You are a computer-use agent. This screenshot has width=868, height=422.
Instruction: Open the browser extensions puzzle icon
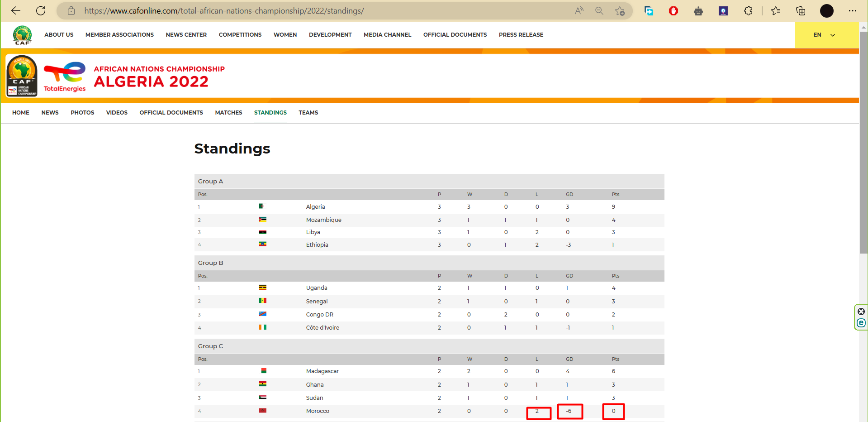coord(748,11)
